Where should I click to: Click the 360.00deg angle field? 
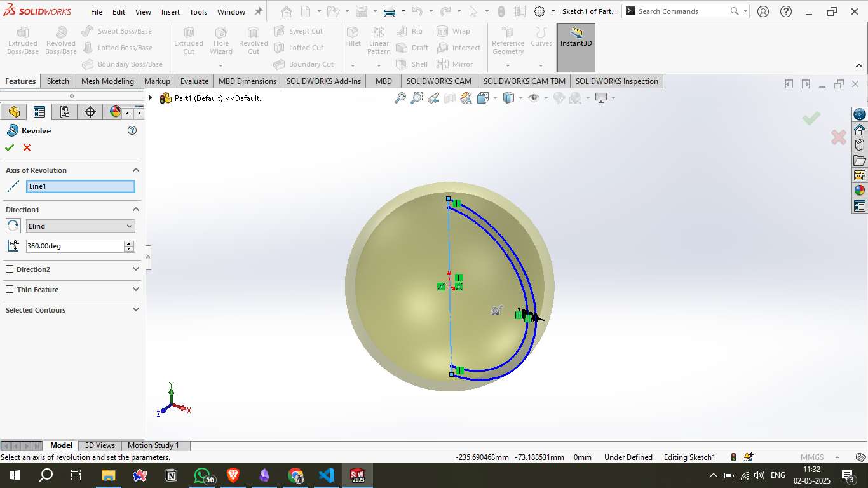75,246
